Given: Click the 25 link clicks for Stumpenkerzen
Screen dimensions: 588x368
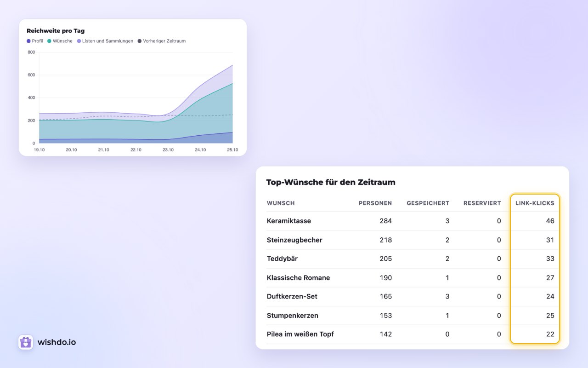Looking at the screenshot, I should 550,316.
